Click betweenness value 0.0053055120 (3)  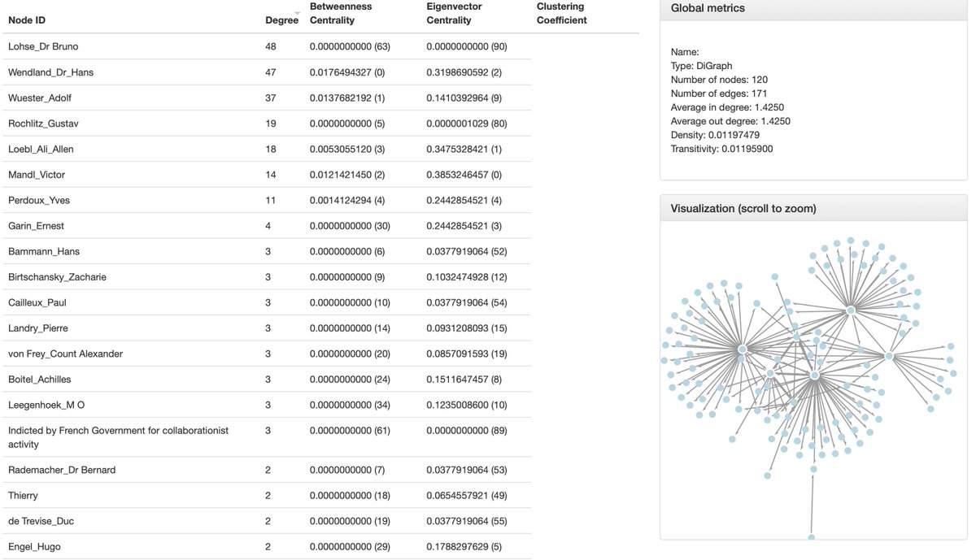[347, 150]
